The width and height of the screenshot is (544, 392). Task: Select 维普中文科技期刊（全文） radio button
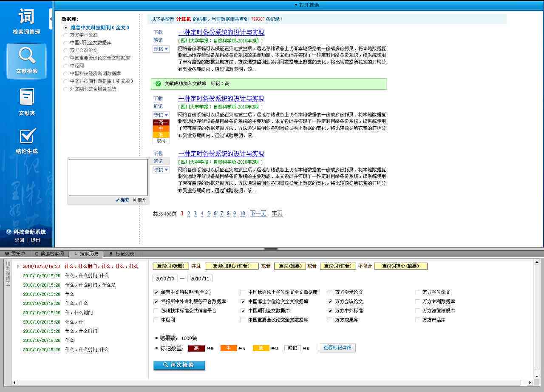[65, 28]
